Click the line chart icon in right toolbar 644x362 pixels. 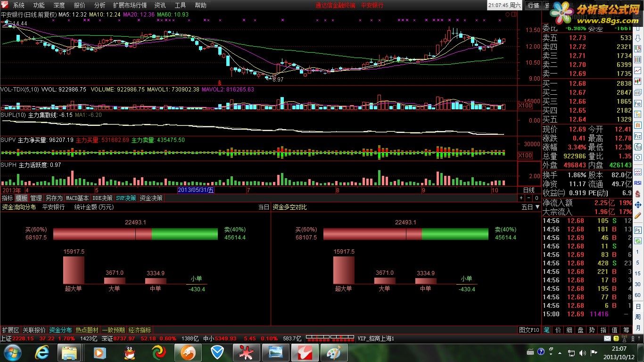[x=637, y=71]
